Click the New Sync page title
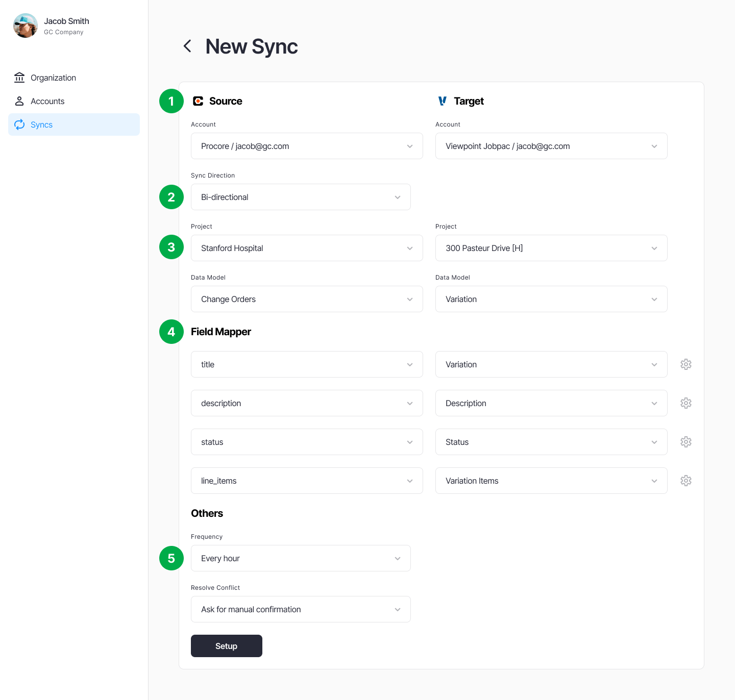 click(252, 46)
